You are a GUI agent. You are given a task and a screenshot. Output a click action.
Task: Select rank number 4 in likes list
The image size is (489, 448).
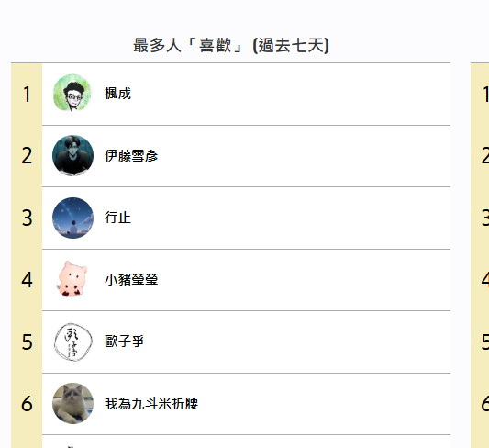(x=27, y=279)
